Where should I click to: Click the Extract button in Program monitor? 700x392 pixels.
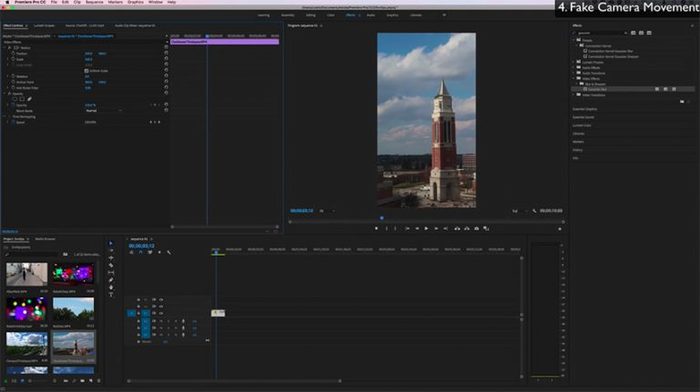click(x=467, y=229)
